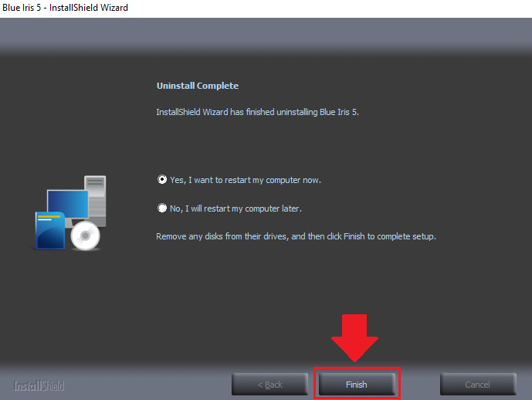This screenshot has width=532, height=400.
Task: Click the blue software box icon
Action: tap(50, 230)
